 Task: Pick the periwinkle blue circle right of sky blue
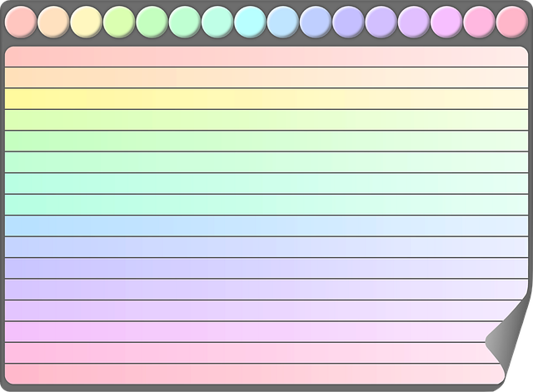316,22
